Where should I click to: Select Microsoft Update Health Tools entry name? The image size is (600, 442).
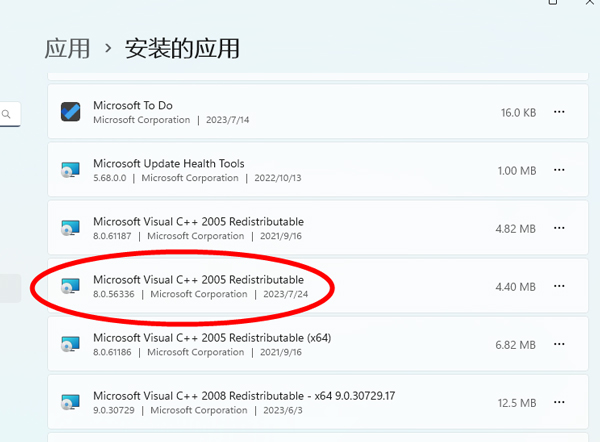[168, 163]
